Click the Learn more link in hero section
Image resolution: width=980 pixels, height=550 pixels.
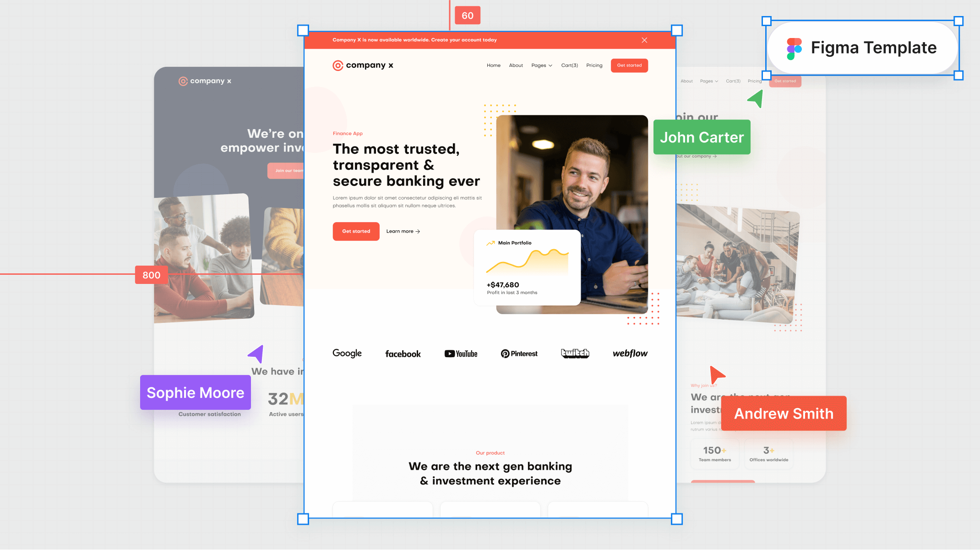403,231
